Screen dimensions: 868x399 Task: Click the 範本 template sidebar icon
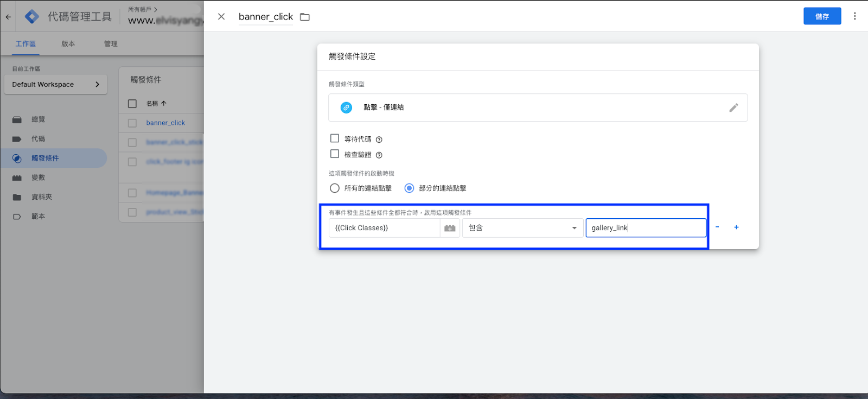[x=17, y=217]
